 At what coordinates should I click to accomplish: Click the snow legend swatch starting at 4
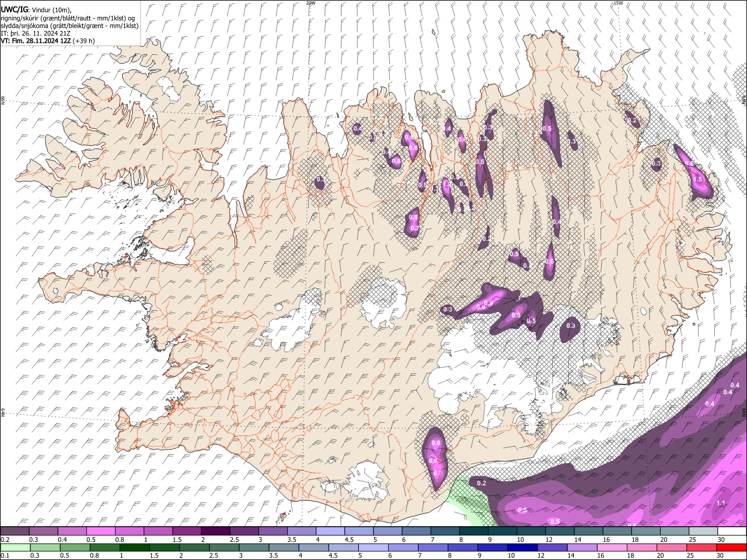tap(330, 531)
